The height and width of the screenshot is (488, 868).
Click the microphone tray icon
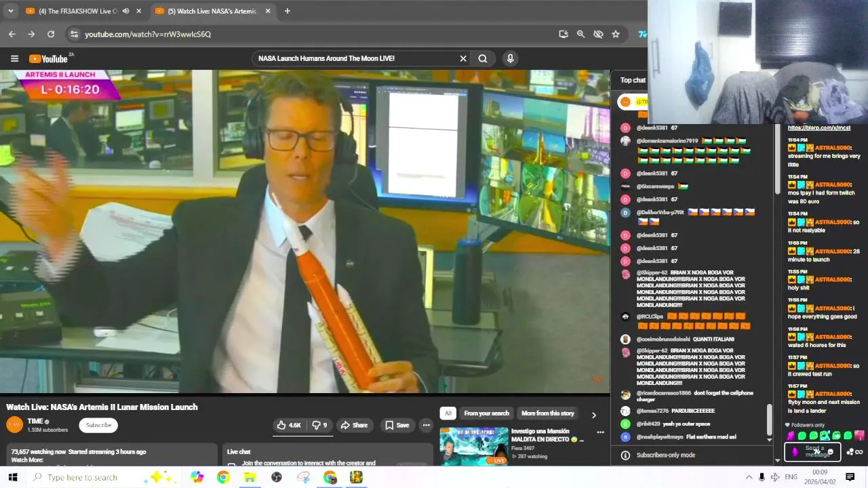click(x=762, y=477)
